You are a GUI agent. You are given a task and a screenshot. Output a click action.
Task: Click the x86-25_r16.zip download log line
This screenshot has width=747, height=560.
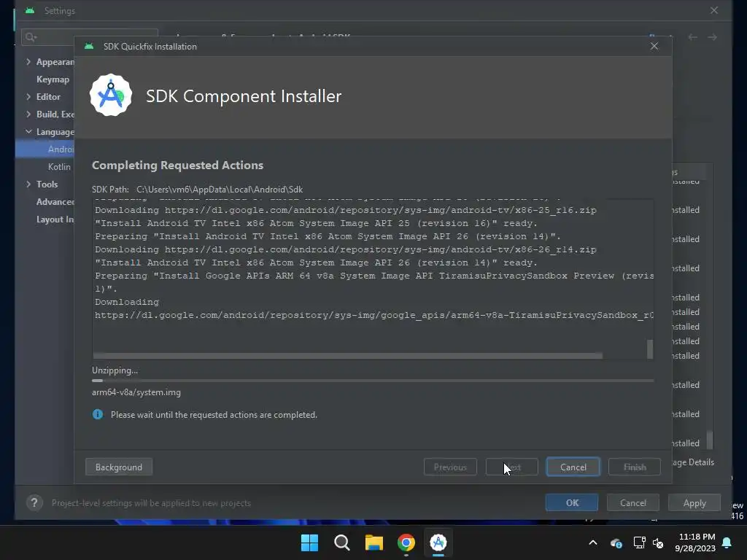click(x=345, y=210)
